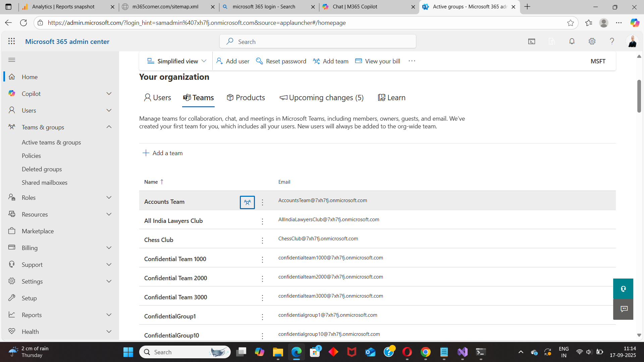Expand the Users section in the sidebar
The width and height of the screenshot is (644, 362).
[x=109, y=110]
